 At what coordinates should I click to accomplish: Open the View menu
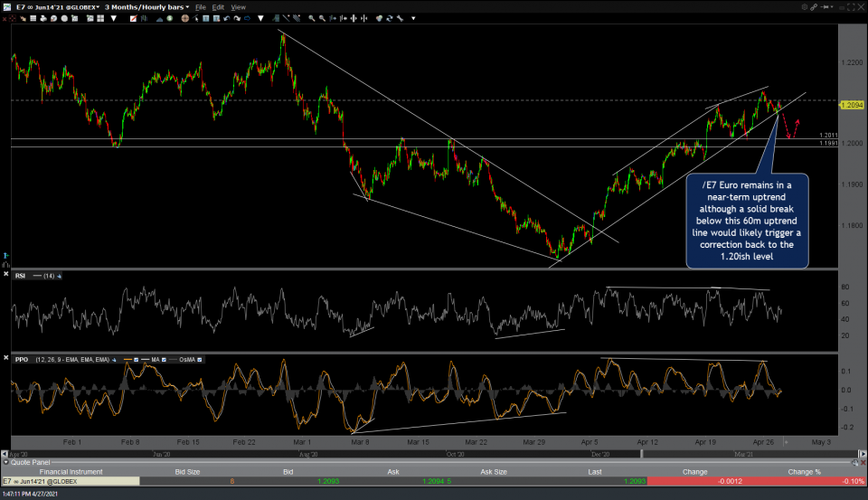238,7
